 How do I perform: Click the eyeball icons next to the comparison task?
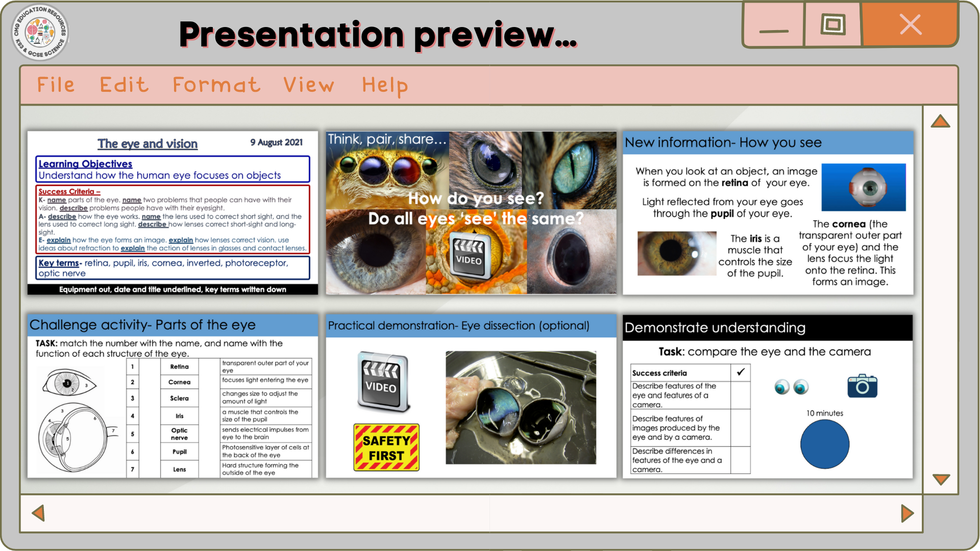(792, 387)
